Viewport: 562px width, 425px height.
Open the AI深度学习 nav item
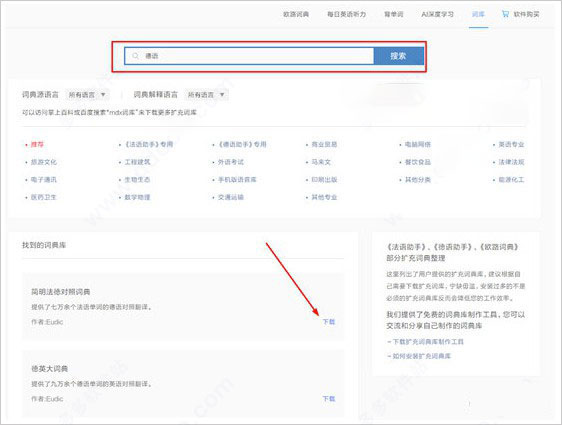(x=437, y=14)
